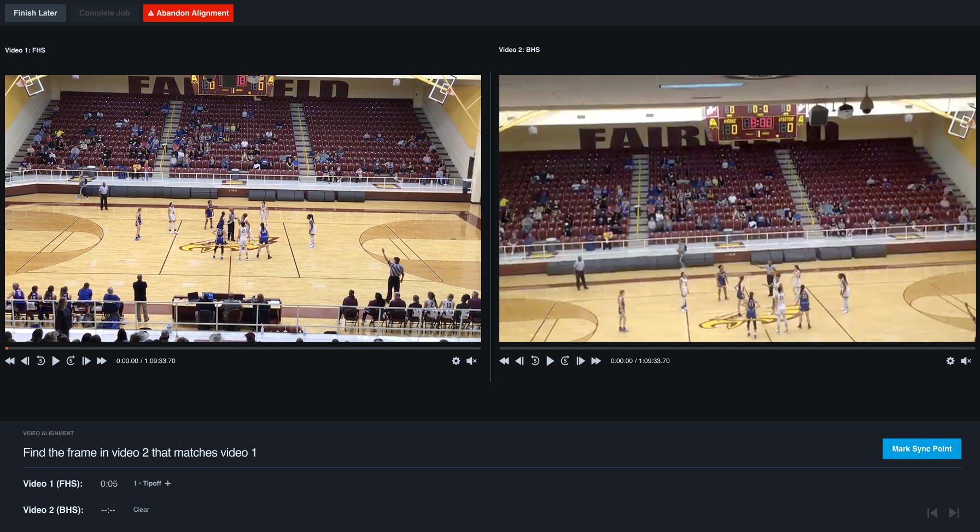Open settings gear for Video 2
The width and height of the screenshot is (980, 532).
click(x=950, y=361)
